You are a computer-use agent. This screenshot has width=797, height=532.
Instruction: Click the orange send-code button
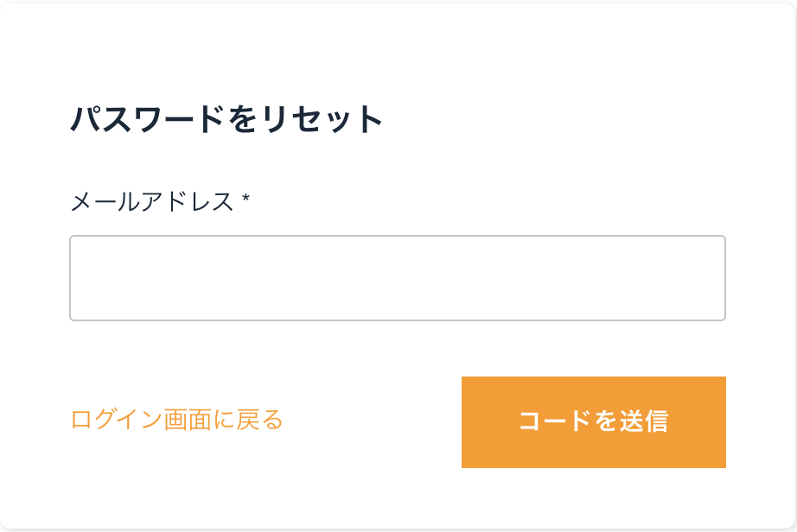coord(594,420)
